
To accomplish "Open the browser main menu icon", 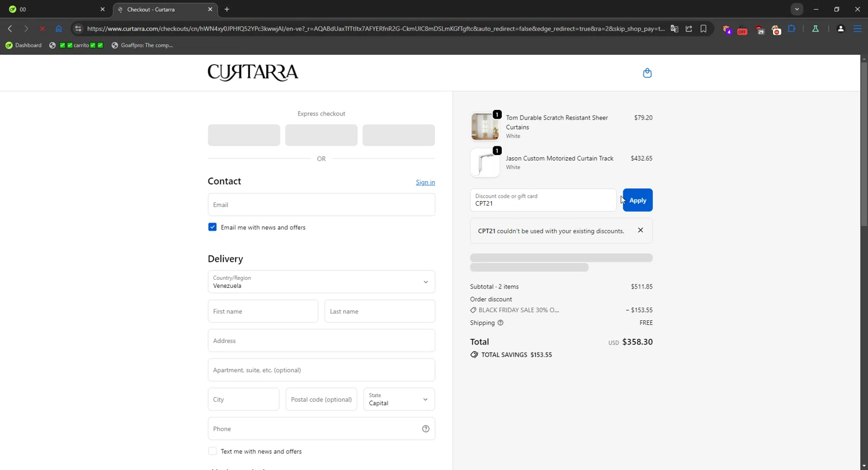I will click(x=858, y=28).
